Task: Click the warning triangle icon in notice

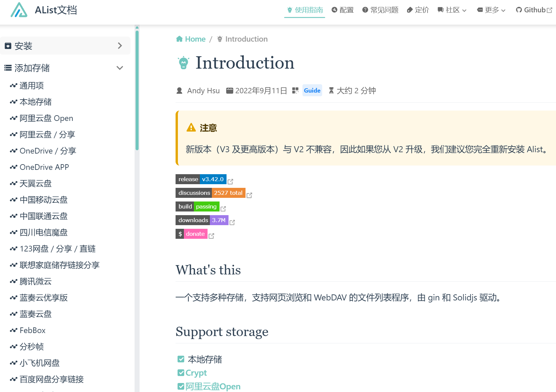Action: (191, 128)
